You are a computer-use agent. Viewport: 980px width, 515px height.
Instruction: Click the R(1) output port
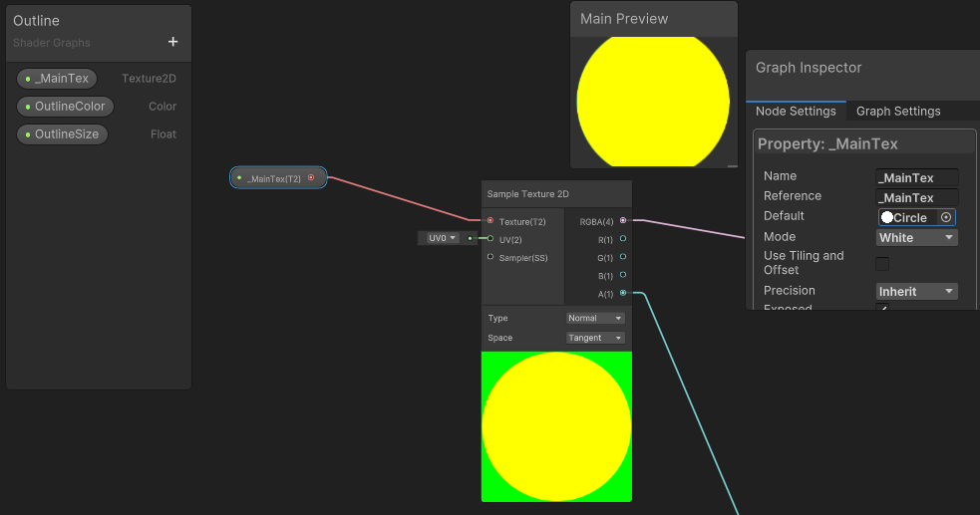pyautogui.click(x=622, y=238)
